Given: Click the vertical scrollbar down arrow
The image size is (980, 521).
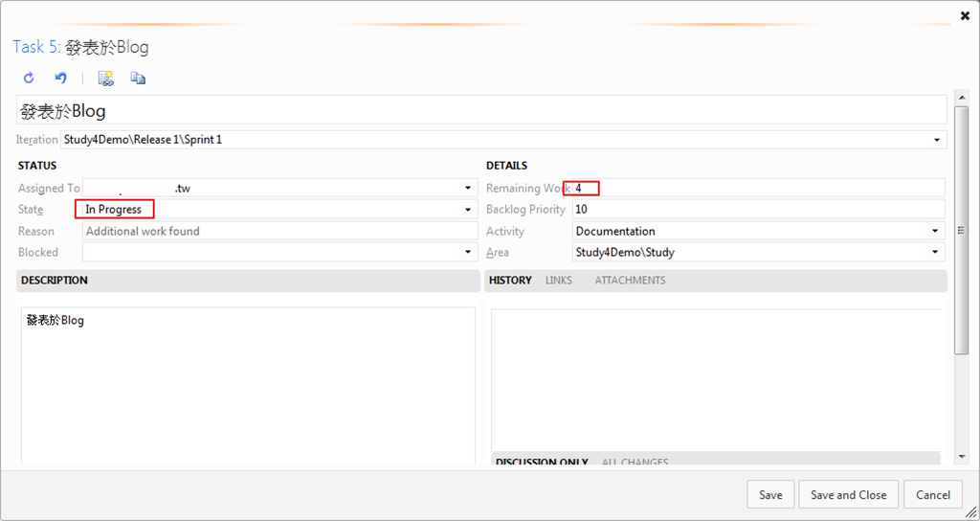Looking at the screenshot, I should point(961,457).
